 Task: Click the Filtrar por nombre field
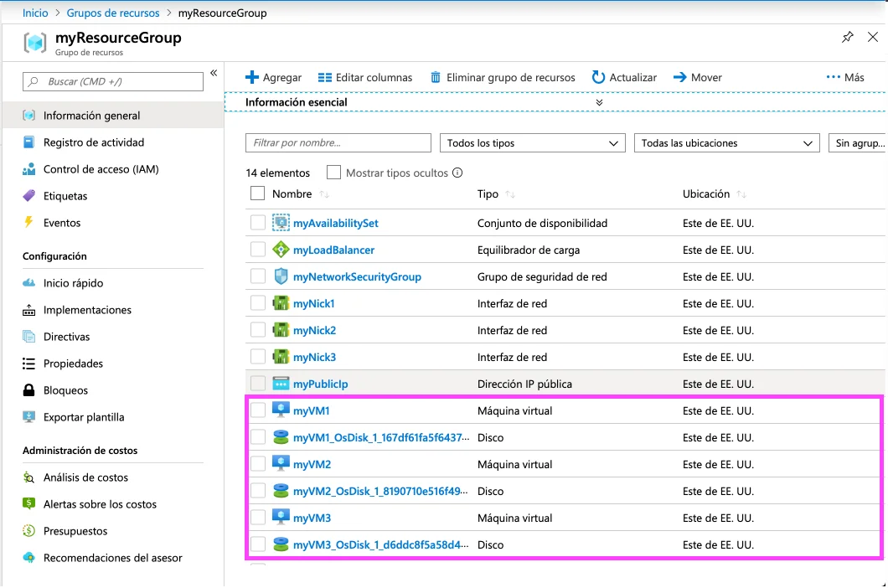click(338, 142)
